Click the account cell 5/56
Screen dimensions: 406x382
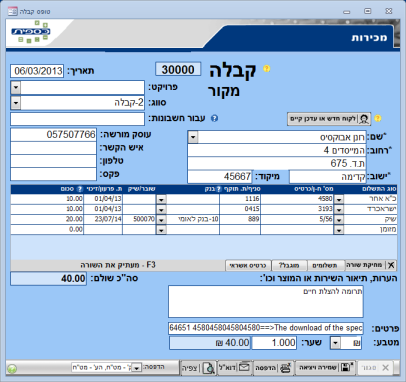pyautogui.click(x=297, y=220)
